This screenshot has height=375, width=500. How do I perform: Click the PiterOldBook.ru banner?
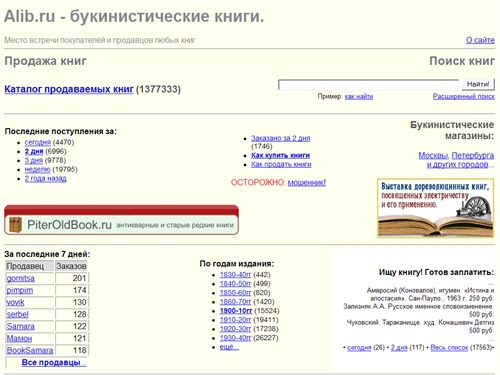(x=121, y=220)
